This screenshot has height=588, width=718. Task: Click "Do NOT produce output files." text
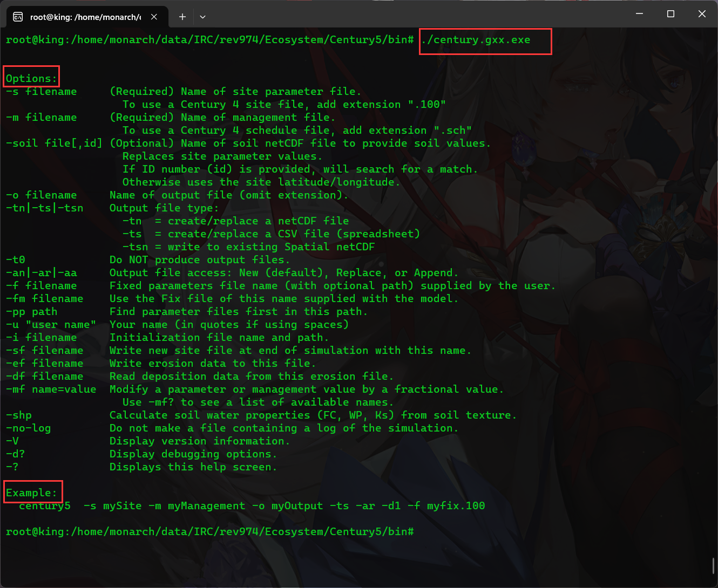coord(200,260)
